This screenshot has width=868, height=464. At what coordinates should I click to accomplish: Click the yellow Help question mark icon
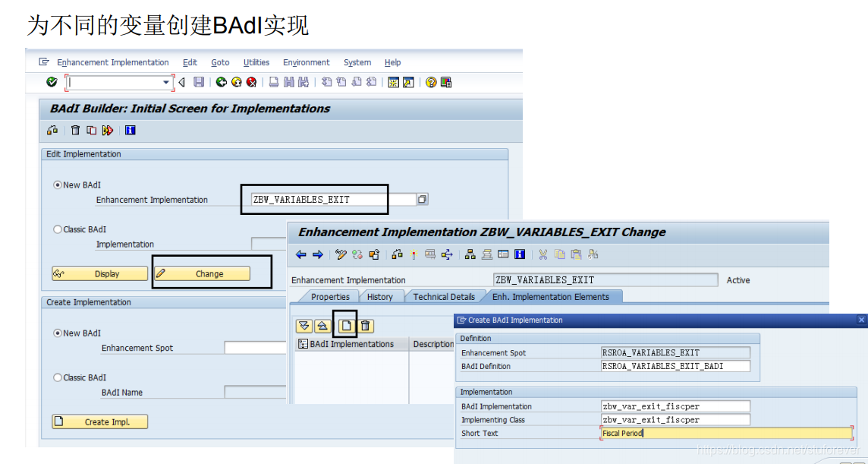(x=431, y=82)
